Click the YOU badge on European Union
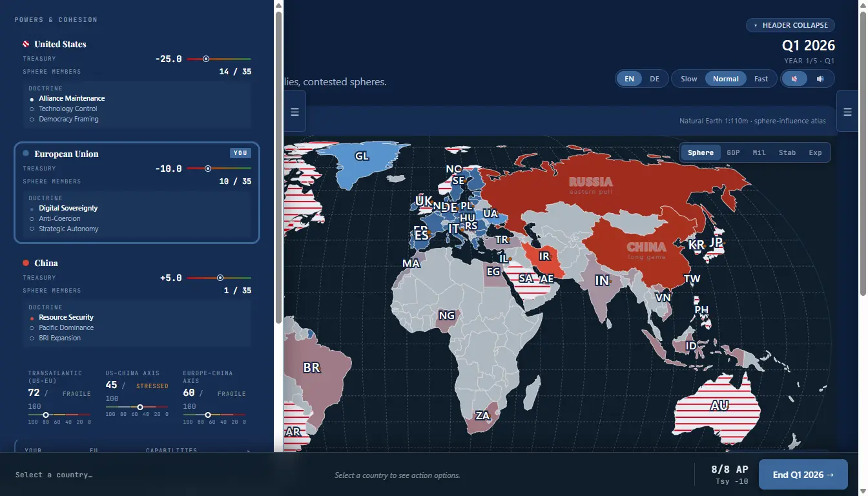The image size is (868, 496). tap(240, 153)
